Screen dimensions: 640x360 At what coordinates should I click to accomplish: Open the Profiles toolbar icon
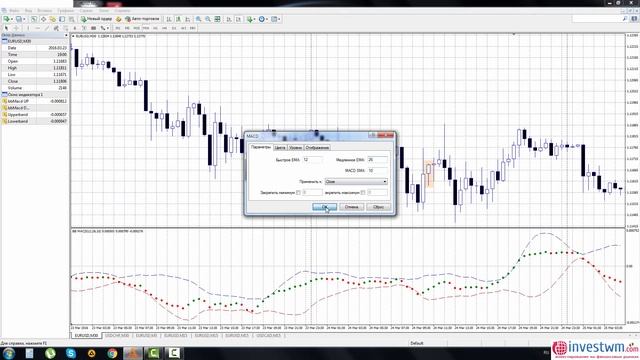click(18, 19)
